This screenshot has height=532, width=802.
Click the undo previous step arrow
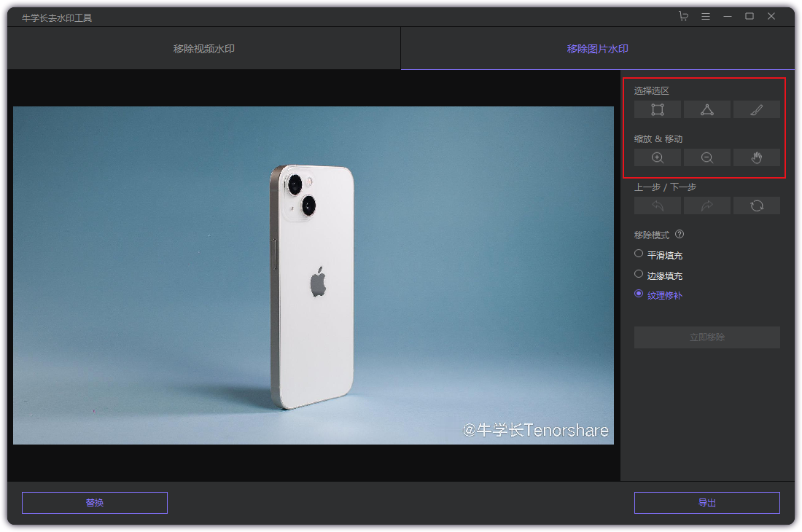[657, 206]
